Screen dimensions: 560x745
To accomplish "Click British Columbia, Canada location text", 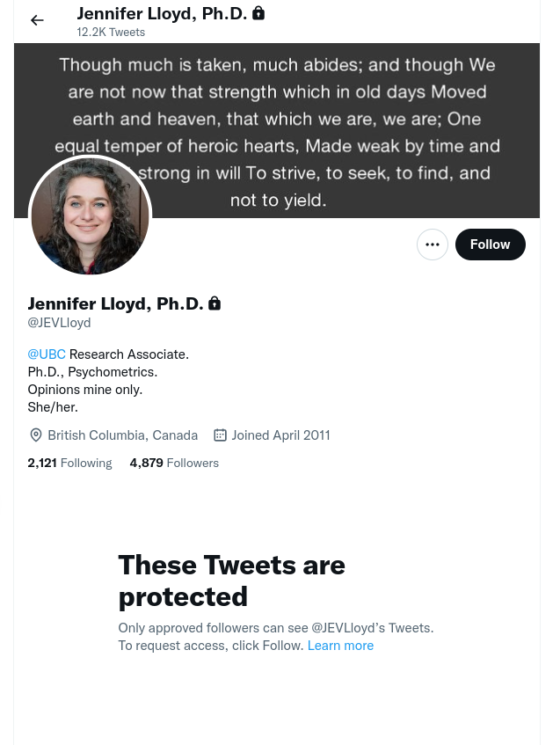I will (x=122, y=435).
